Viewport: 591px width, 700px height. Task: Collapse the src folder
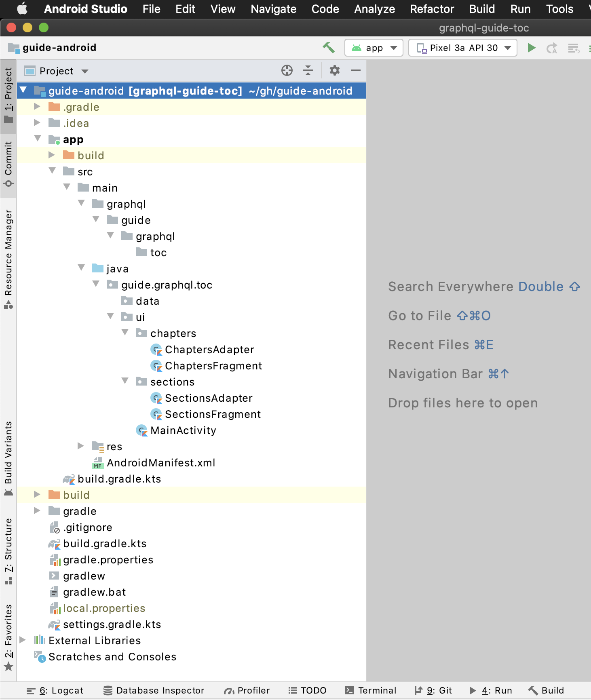click(x=52, y=171)
